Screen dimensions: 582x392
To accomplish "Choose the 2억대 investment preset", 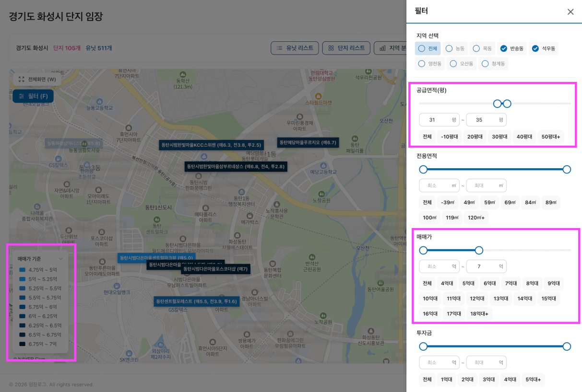I will 467,380.
